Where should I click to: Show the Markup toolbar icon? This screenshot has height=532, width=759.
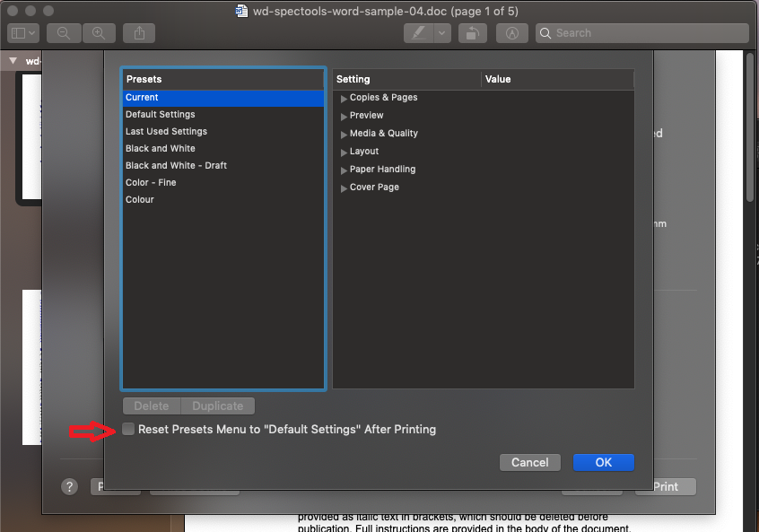(x=512, y=33)
